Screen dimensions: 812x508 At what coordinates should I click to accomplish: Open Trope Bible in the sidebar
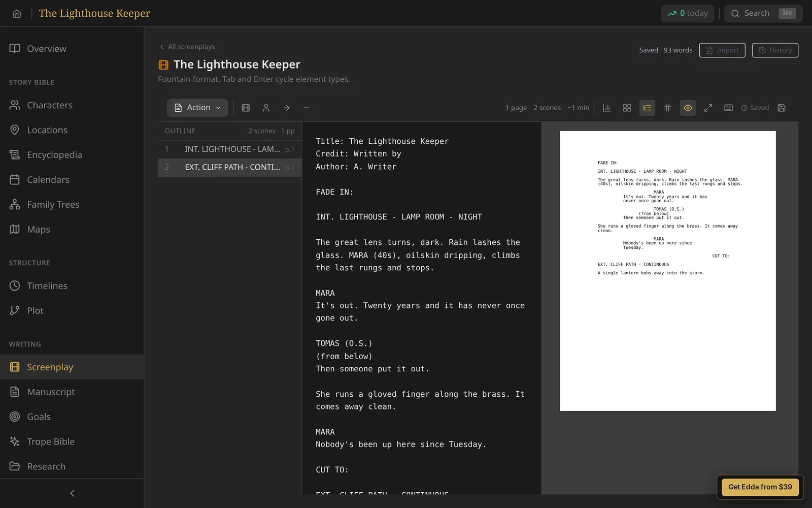(72, 442)
